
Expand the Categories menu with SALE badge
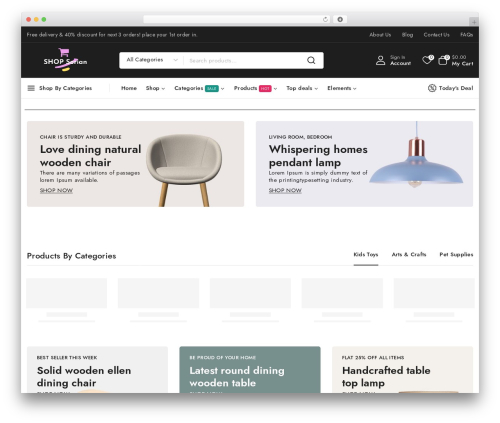[x=199, y=88]
